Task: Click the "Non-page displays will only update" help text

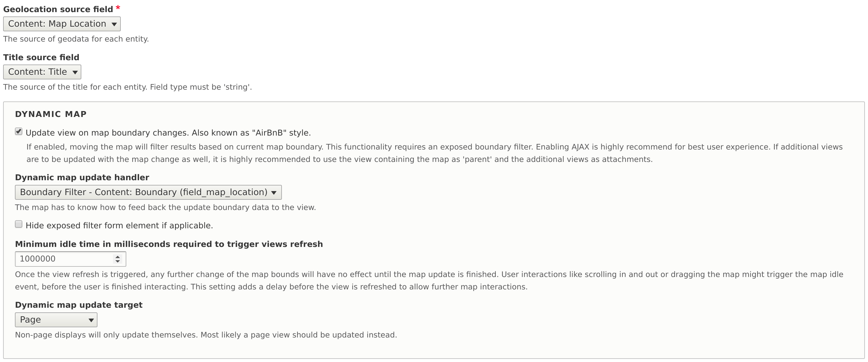Action: tap(206, 335)
